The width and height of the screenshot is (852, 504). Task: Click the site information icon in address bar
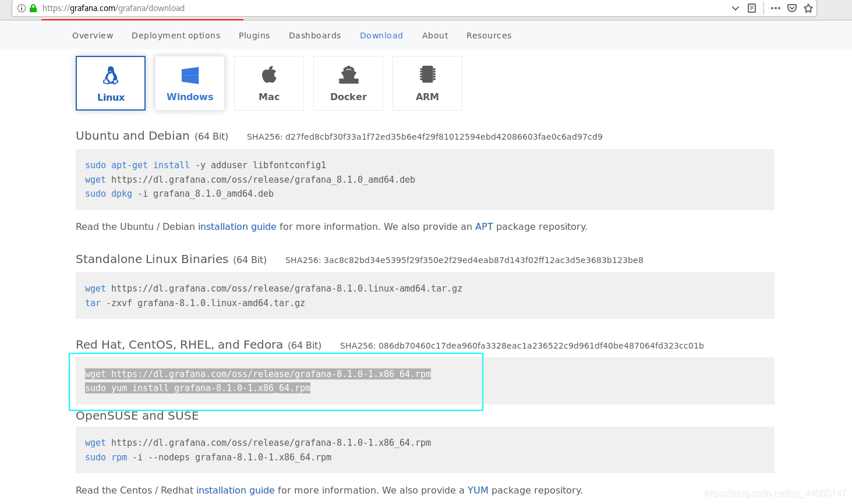coord(22,8)
